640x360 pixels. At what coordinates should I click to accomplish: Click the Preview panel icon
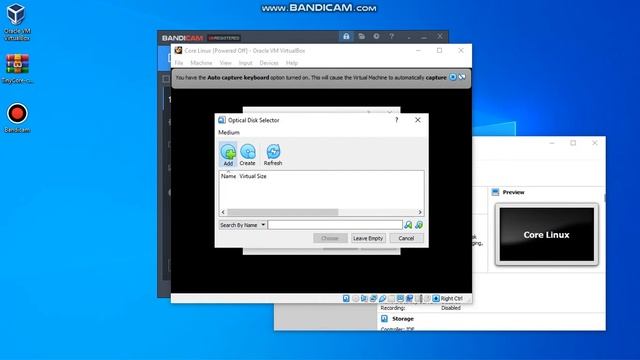pyautogui.click(x=495, y=192)
